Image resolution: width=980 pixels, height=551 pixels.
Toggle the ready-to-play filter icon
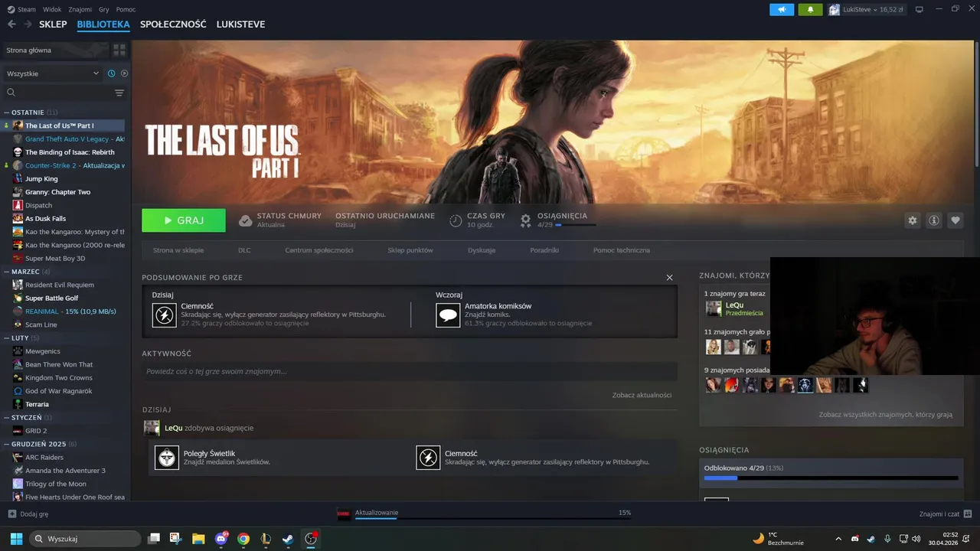tap(124, 73)
